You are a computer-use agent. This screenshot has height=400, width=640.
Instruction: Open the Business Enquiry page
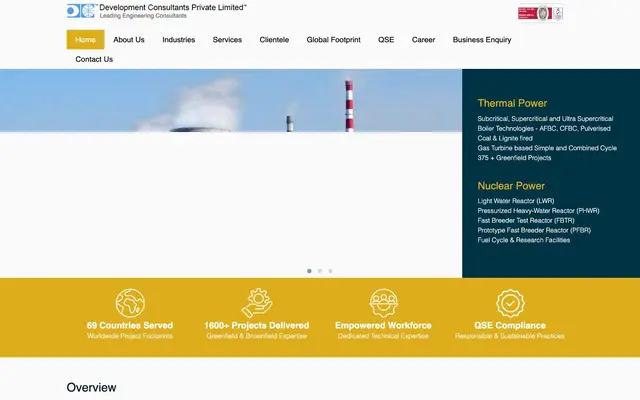pyautogui.click(x=482, y=40)
